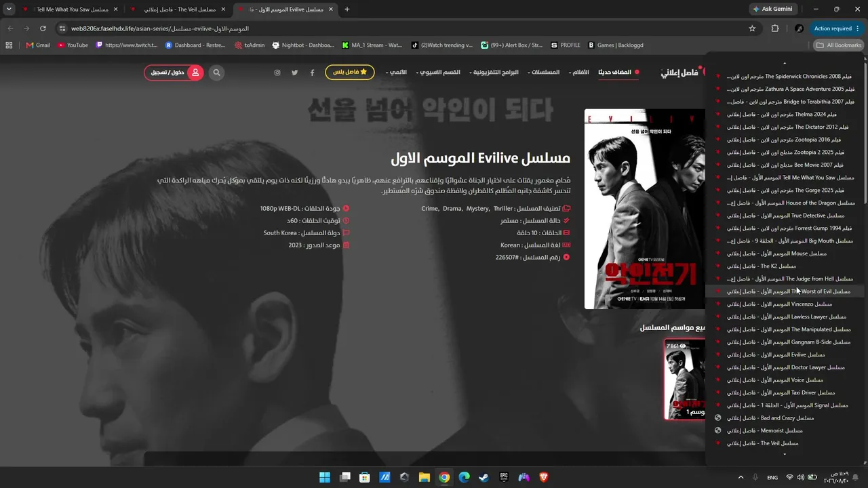The height and width of the screenshot is (488, 868).
Task: Open the Games | Backloggd bookmark
Action: [616, 45]
